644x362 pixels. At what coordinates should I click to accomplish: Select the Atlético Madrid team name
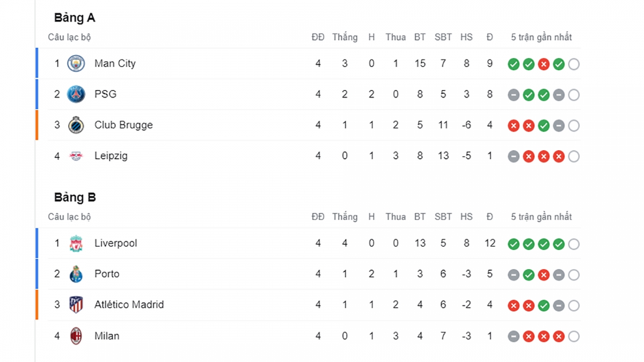(129, 305)
